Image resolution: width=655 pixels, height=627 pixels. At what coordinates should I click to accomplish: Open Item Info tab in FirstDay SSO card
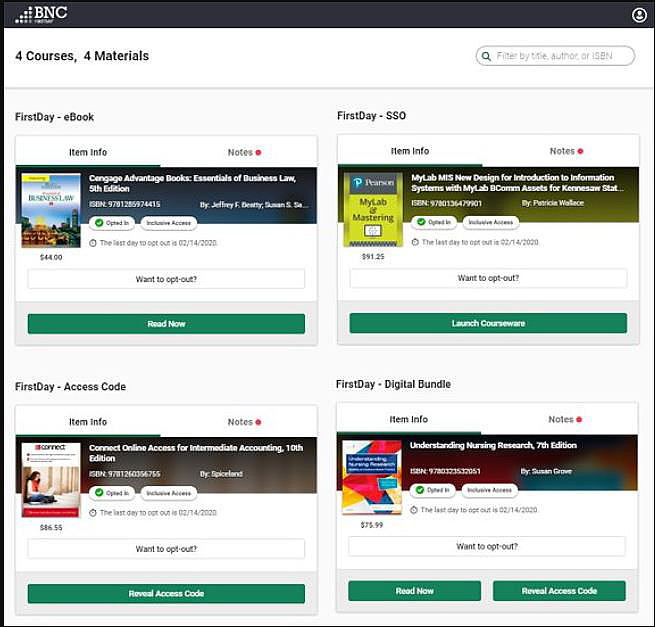click(x=410, y=151)
